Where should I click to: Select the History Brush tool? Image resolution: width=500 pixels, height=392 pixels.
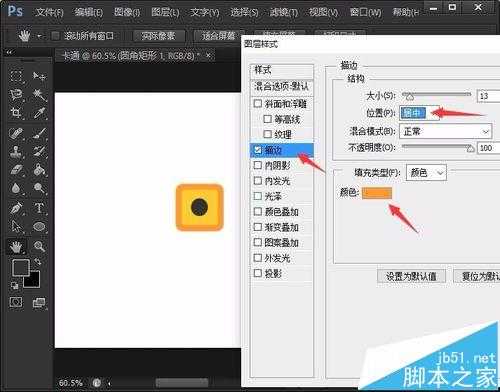point(39,152)
